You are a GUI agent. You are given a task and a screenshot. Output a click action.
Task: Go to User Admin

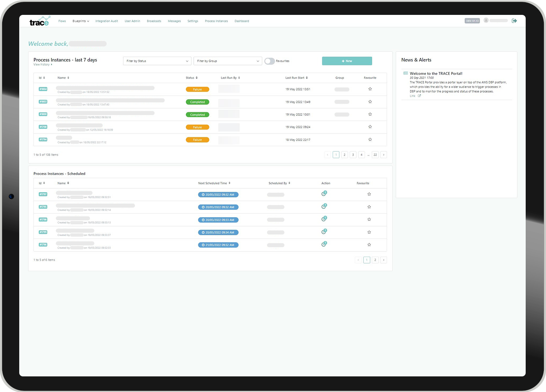pyautogui.click(x=132, y=21)
